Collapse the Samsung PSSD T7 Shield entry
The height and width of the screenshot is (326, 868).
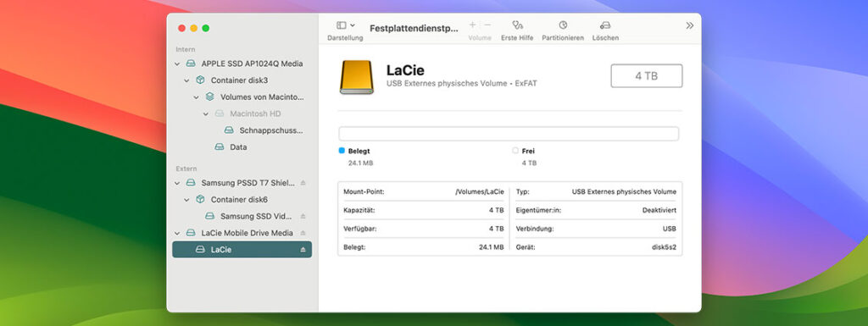[x=177, y=183]
